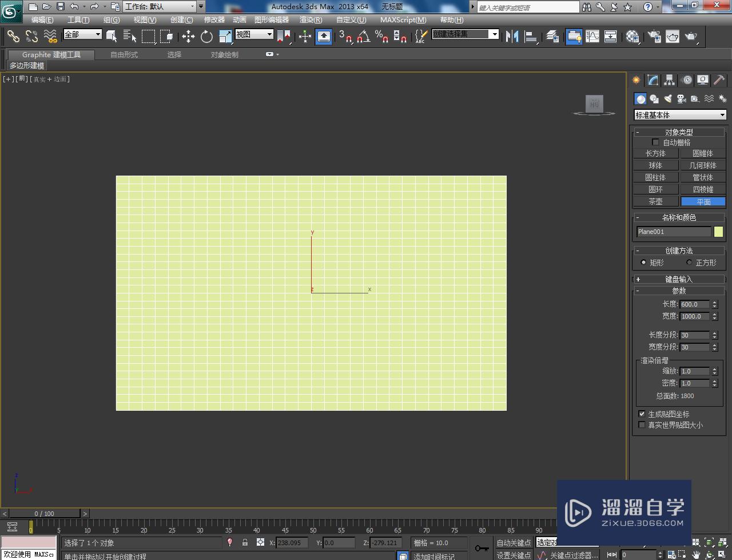Image resolution: width=732 pixels, height=560 pixels.
Task: Select the Unlink Selection tool
Action: (31, 37)
